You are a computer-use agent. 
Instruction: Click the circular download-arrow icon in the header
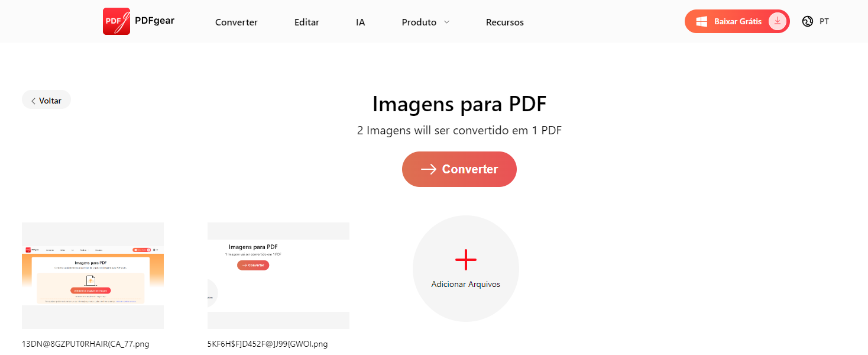pos(777,21)
